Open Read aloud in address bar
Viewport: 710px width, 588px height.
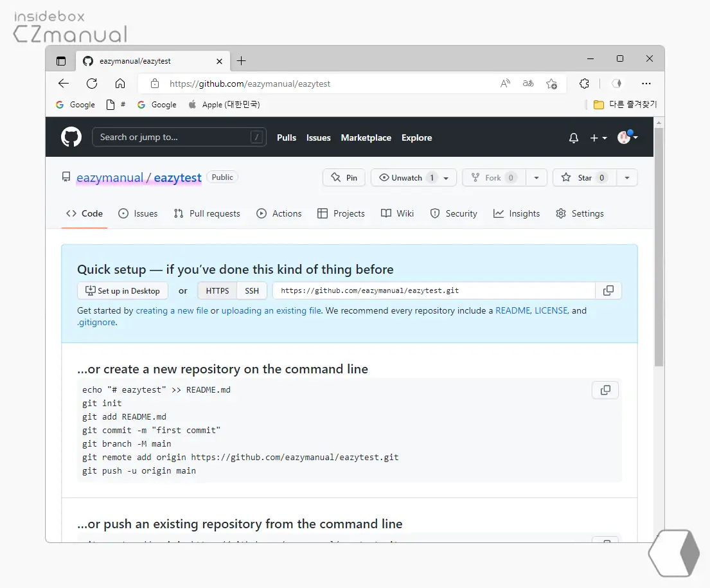[505, 84]
